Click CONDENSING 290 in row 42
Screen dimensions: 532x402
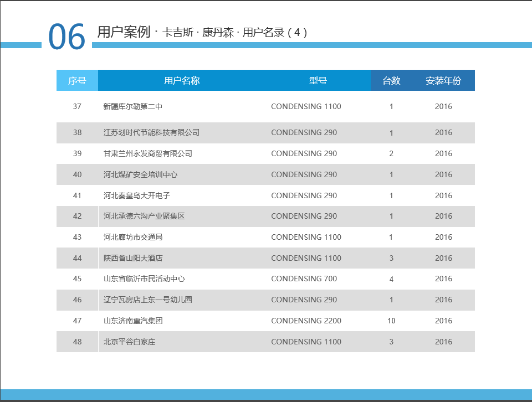pos(304,217)
